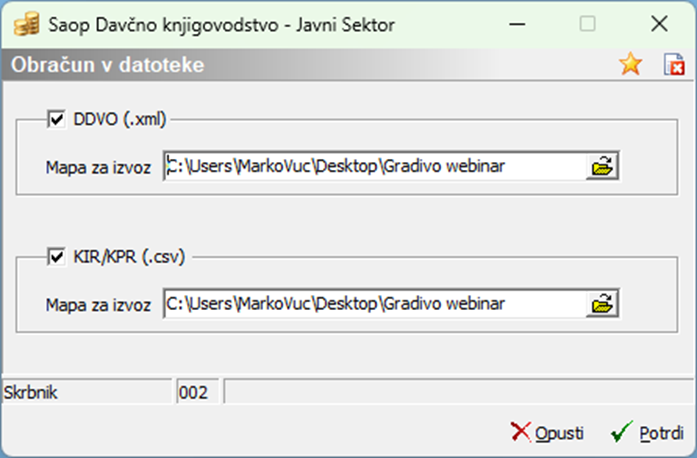Close the Saop Davčno knjigovodstvo window
The width and height of the screenshot is (697, 458).
[659, 24]
